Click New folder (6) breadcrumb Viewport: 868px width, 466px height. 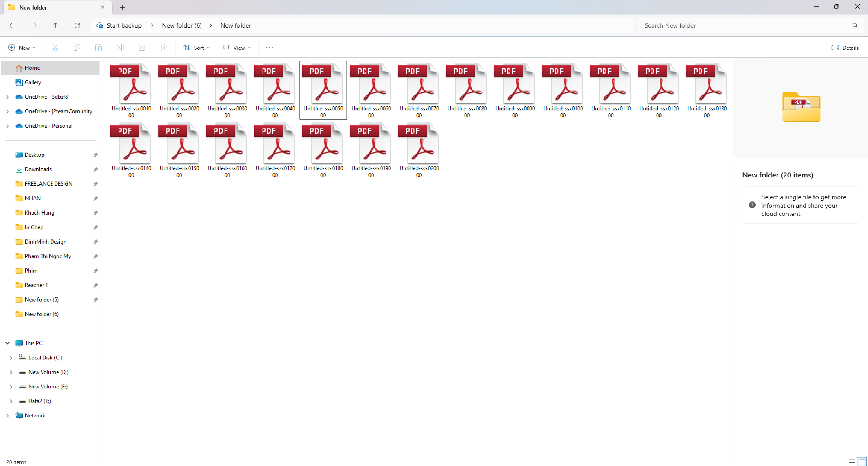[182, 25]
